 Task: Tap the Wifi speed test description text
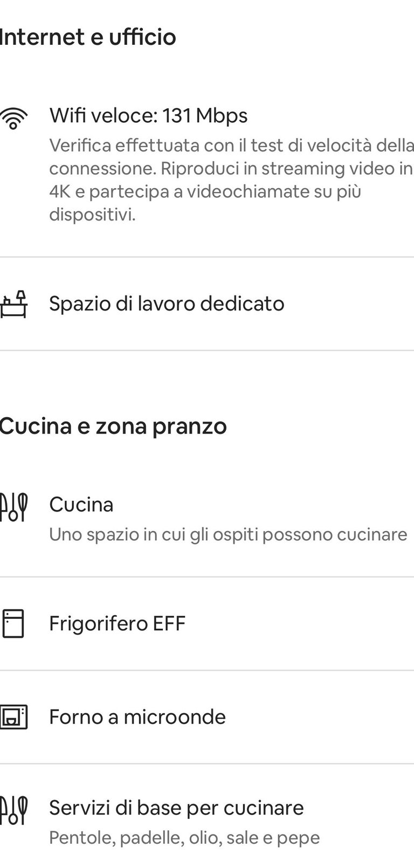(x=231, y=180)
